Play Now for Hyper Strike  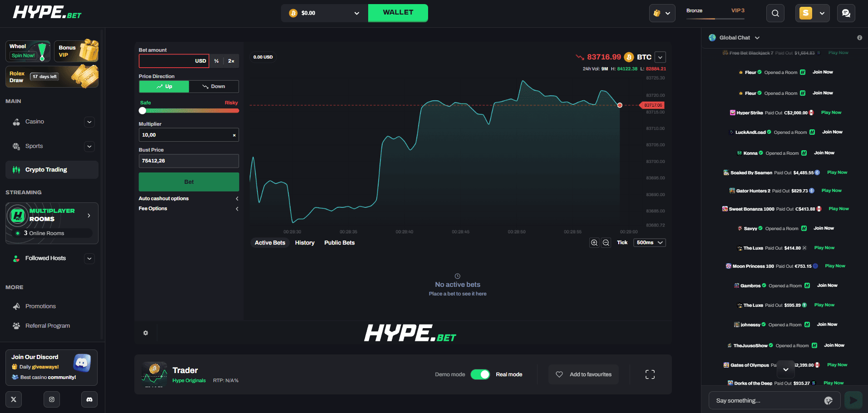click(831, 113)
